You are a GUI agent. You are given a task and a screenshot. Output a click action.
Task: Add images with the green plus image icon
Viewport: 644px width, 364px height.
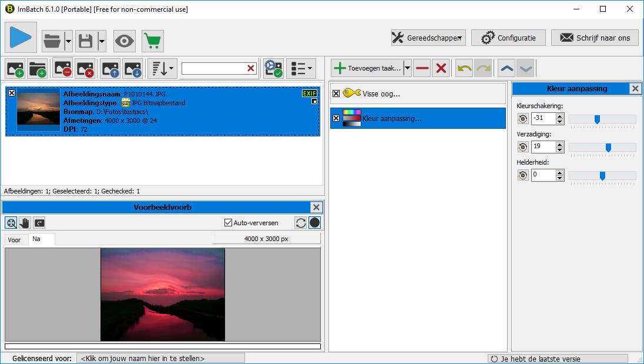tap(16, 69)
